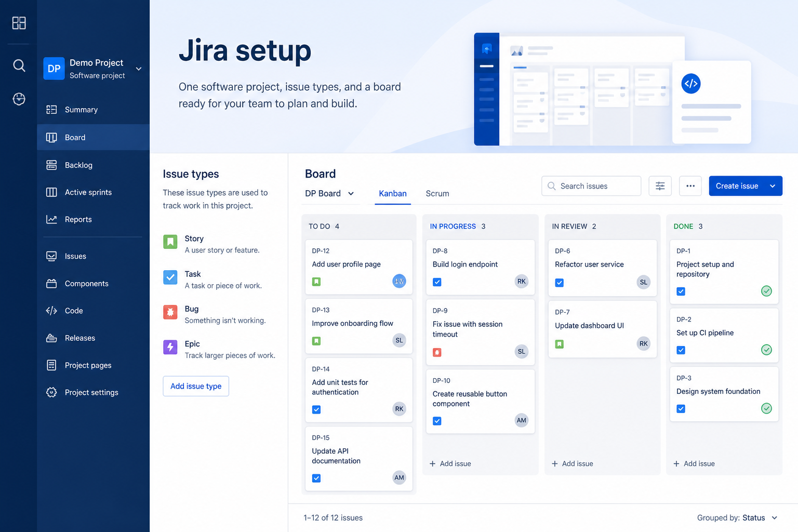
Task: Click the search magnifier in left rail
Action: 19,65
